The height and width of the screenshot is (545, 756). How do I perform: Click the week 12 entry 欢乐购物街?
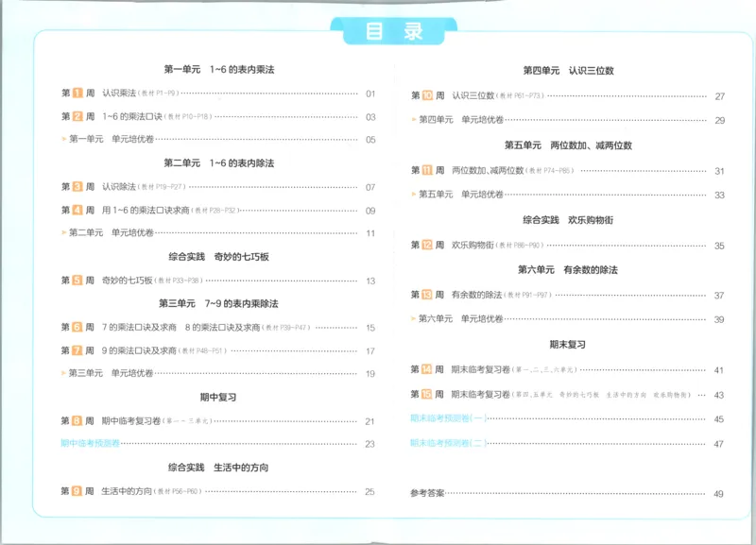point(472,245)
